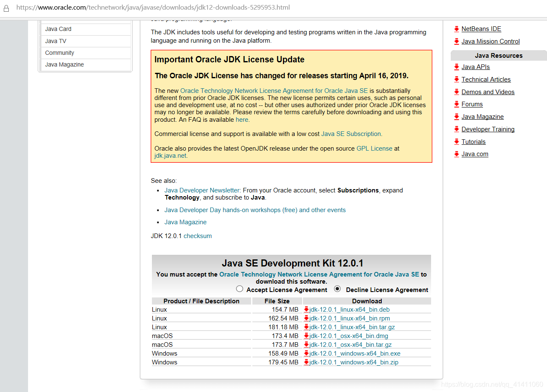Click the 'Important Oracle JDK License Update' heading
Viewport: 547px width, 392px height.
[x=229, y=59]
